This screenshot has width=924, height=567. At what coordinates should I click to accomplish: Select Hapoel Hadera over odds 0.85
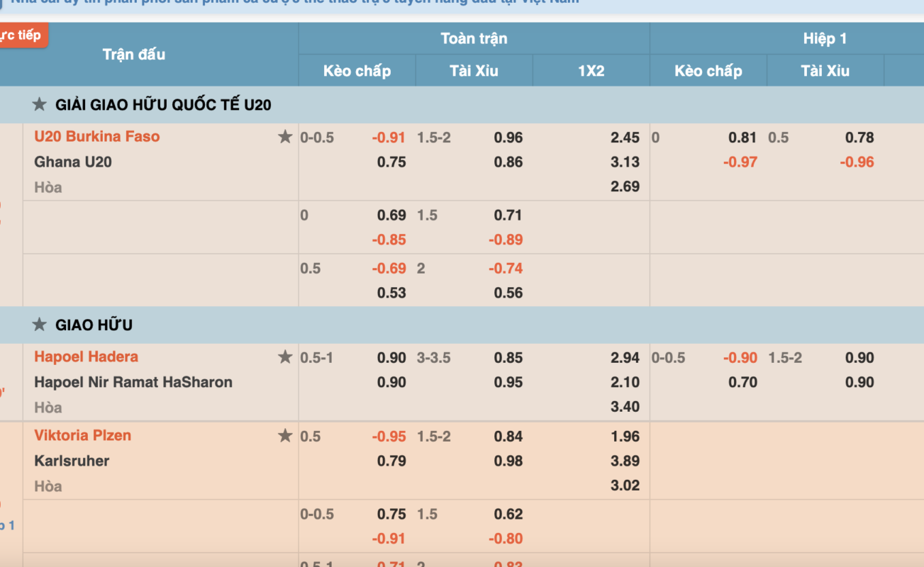tap(508, 358)
